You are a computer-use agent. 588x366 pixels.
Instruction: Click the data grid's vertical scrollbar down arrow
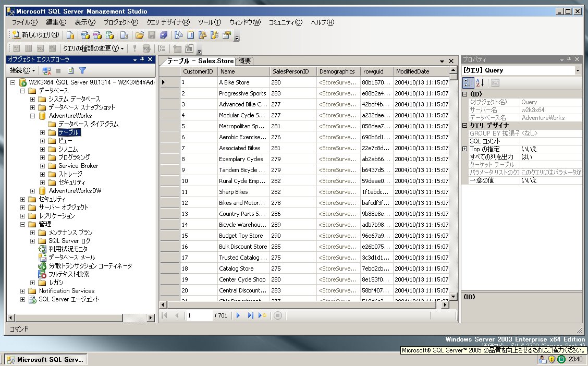coord(454,296)
